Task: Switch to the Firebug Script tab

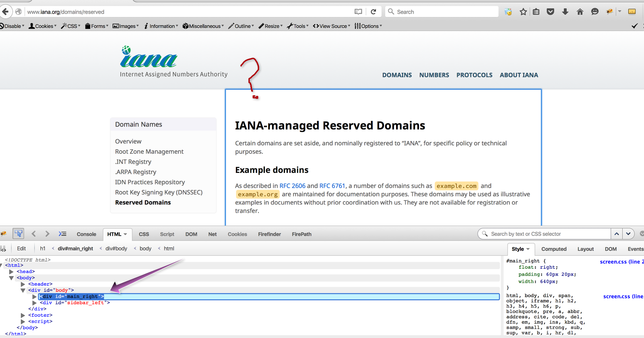Action: point(167,234)
